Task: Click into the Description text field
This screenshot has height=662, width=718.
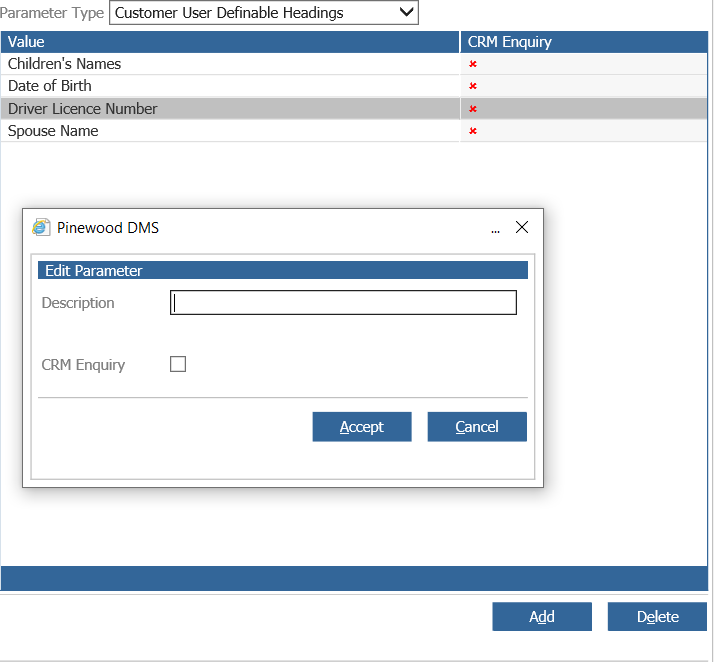Action: pyautogui.click(x=343, y=302)
